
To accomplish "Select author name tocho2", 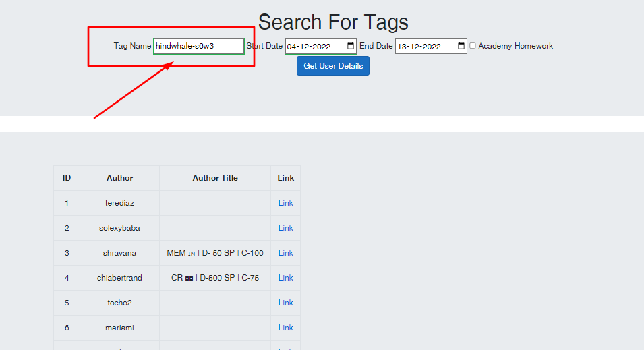I will [x=119, y=303].
